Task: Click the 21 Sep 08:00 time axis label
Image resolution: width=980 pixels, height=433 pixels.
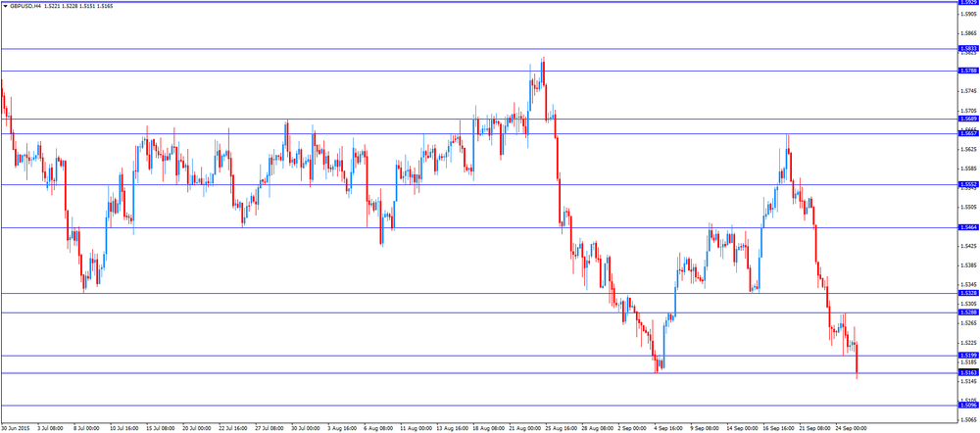Action: 817,429
